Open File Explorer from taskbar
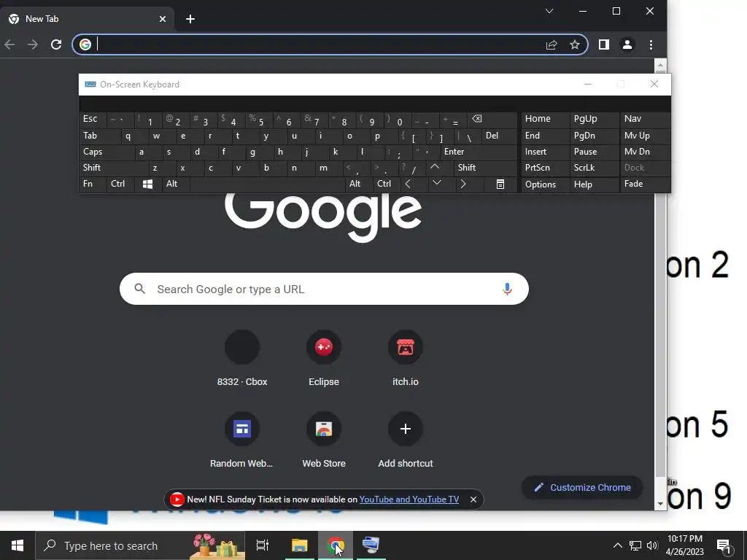747x560 pixels. pyautogui.click(x=300, y=545)
